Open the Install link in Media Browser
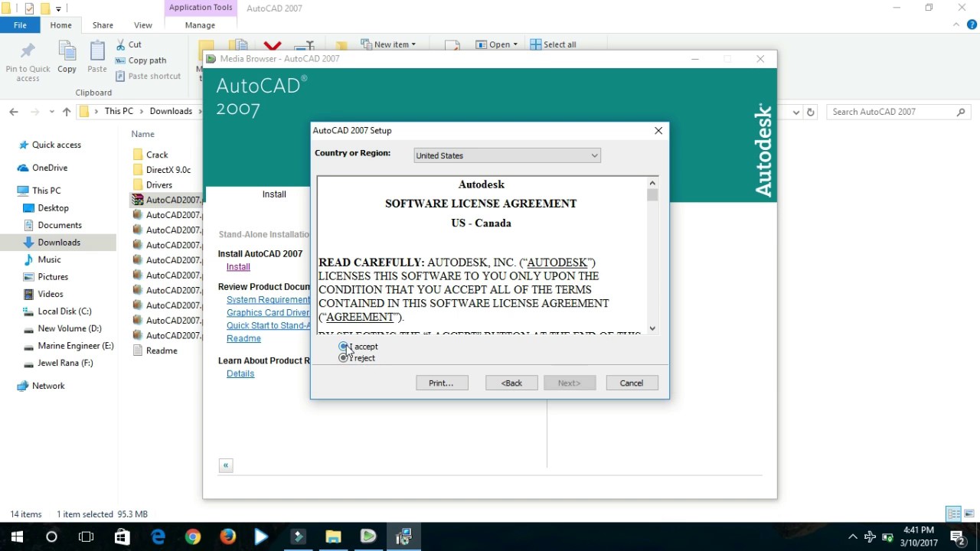 click(238, 267)
